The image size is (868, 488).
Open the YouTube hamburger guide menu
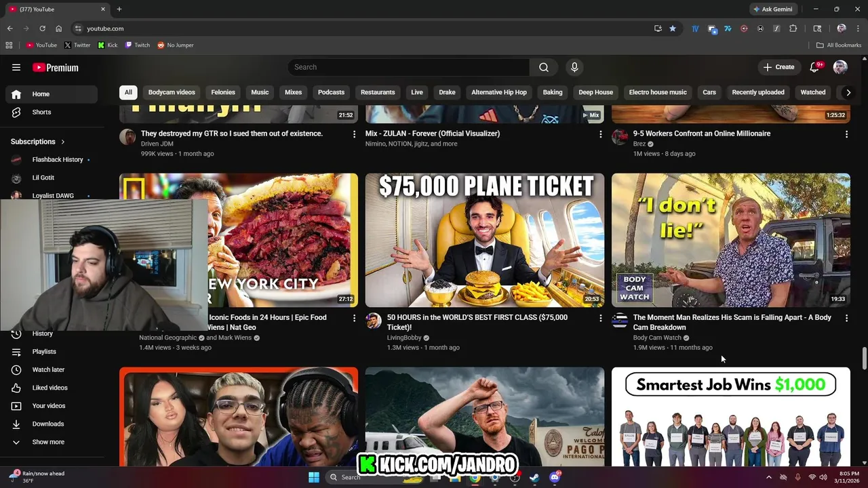tap(16, 67)
